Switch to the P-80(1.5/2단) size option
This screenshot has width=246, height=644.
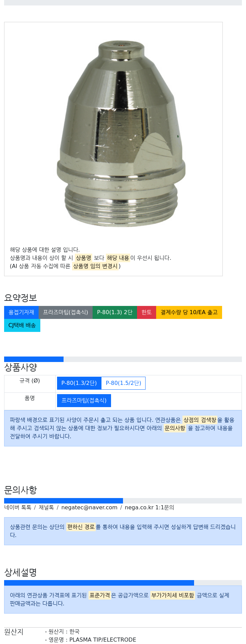coord(123,383)
